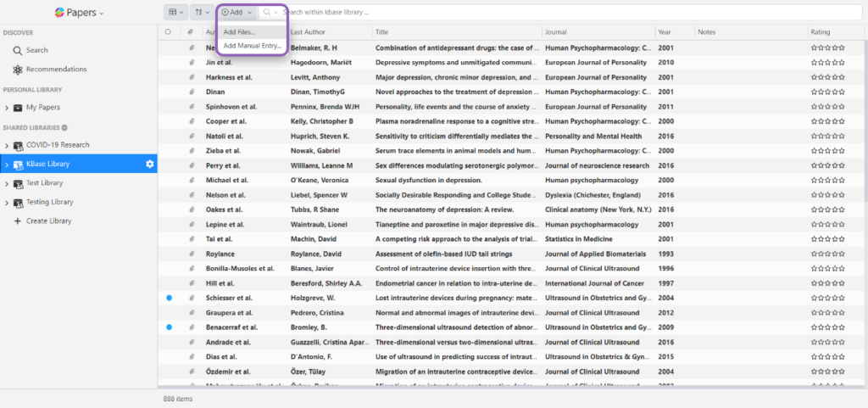Click the Shared Libraries add badge

[64, 127]
